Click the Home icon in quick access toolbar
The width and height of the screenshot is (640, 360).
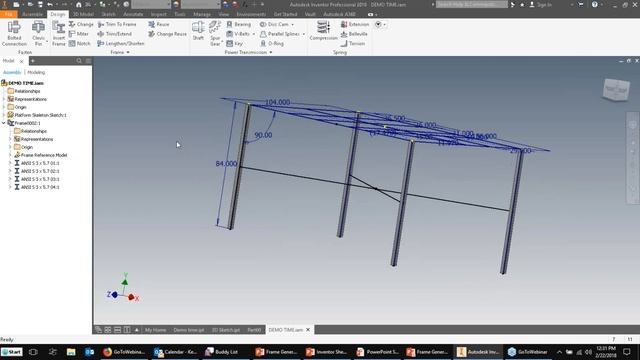click(x=79, y=4)
